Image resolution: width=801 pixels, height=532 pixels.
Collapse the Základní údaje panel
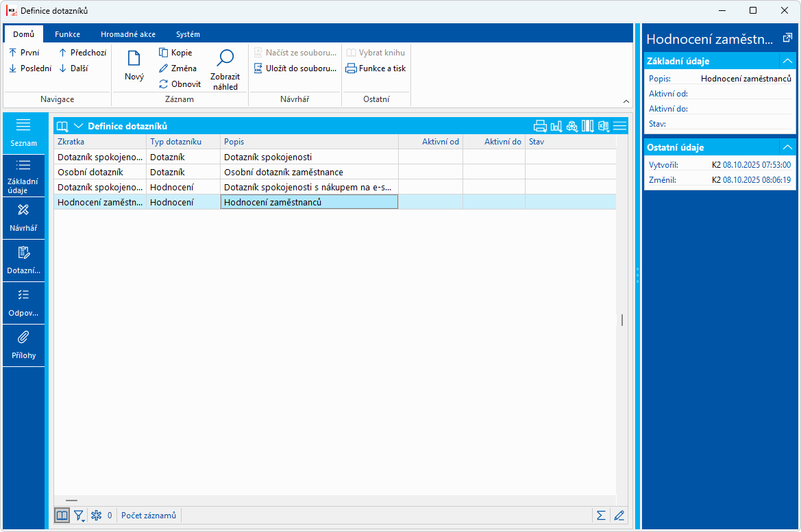(x=787, y=61)
